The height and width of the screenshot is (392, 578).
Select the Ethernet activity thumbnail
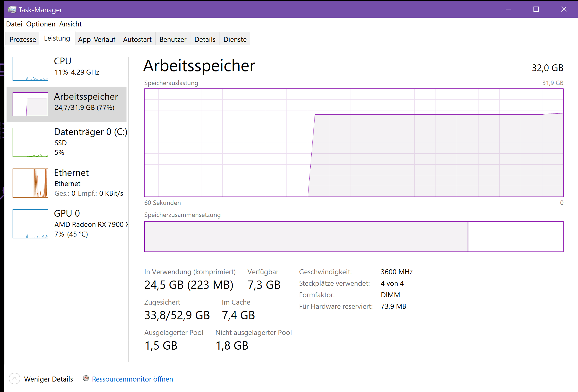30,183
